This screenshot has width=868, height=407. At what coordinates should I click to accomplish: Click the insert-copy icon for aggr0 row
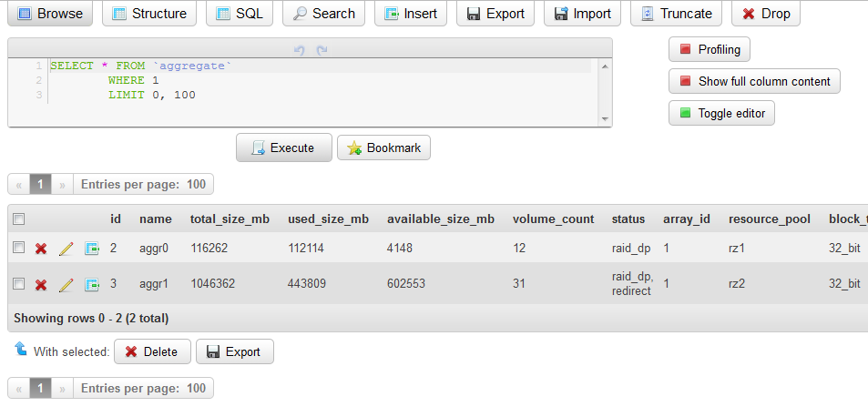[92, 249]
